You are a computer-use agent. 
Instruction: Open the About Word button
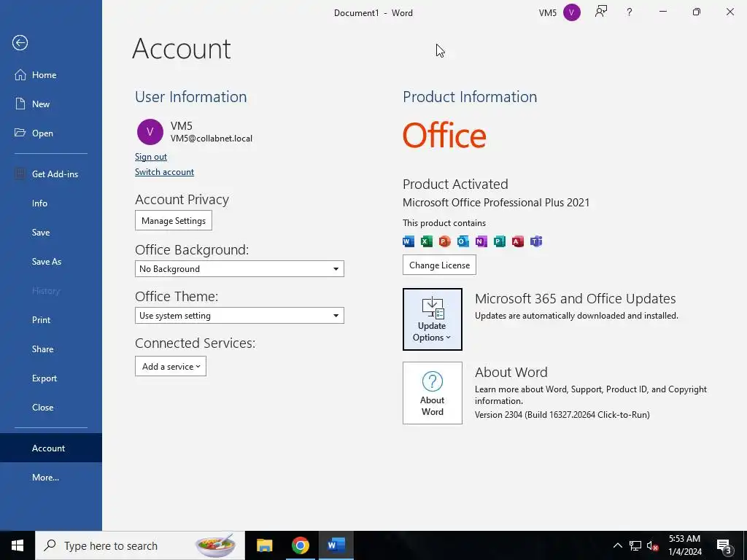tap(432, 393)
